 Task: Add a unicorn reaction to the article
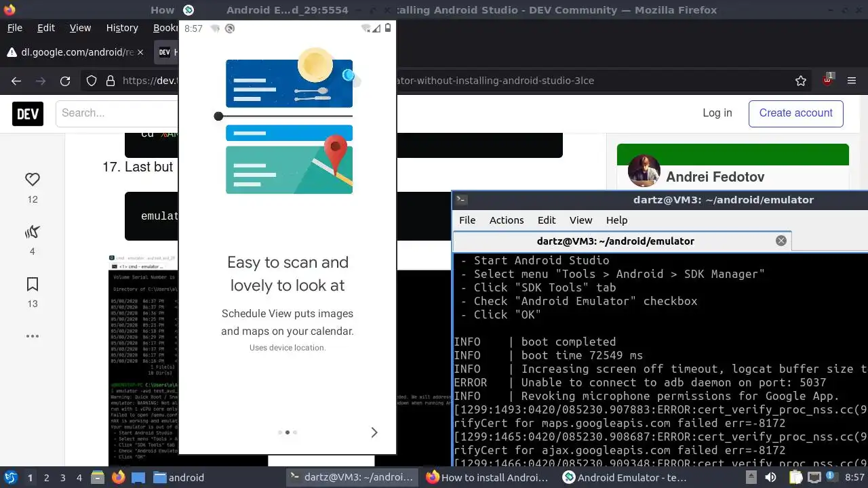click(x=33, y=232)
